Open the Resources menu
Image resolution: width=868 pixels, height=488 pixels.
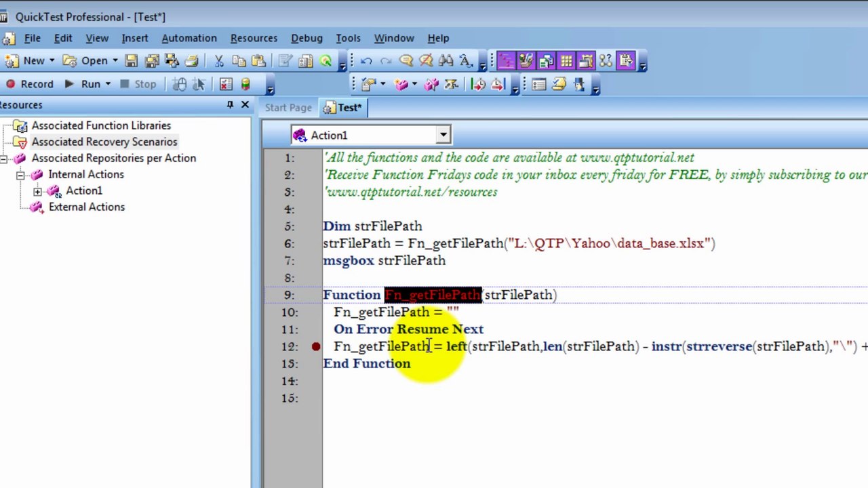point(254,38)
